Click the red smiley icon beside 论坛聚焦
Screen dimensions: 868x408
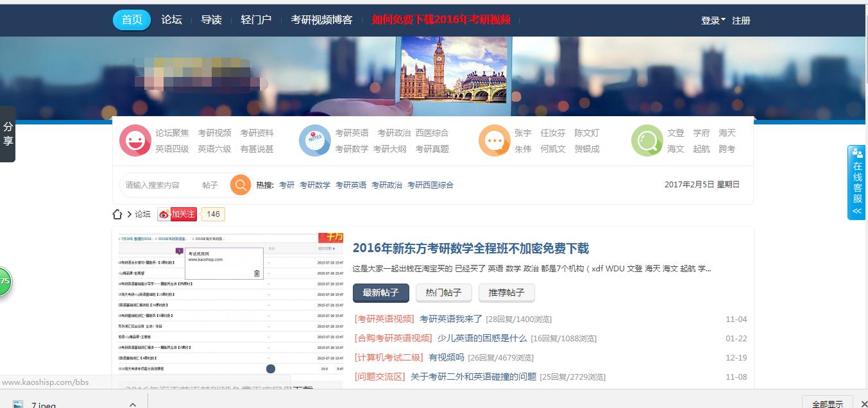click(135, 140)
